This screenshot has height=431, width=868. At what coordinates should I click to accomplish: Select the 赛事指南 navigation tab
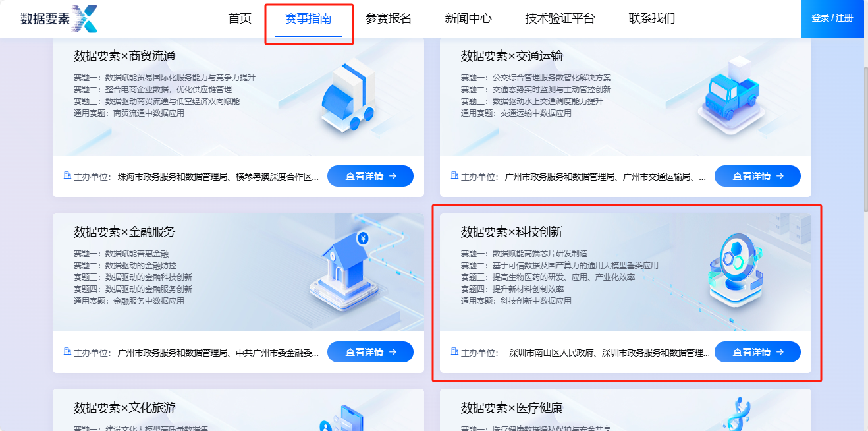pos(308,18)
